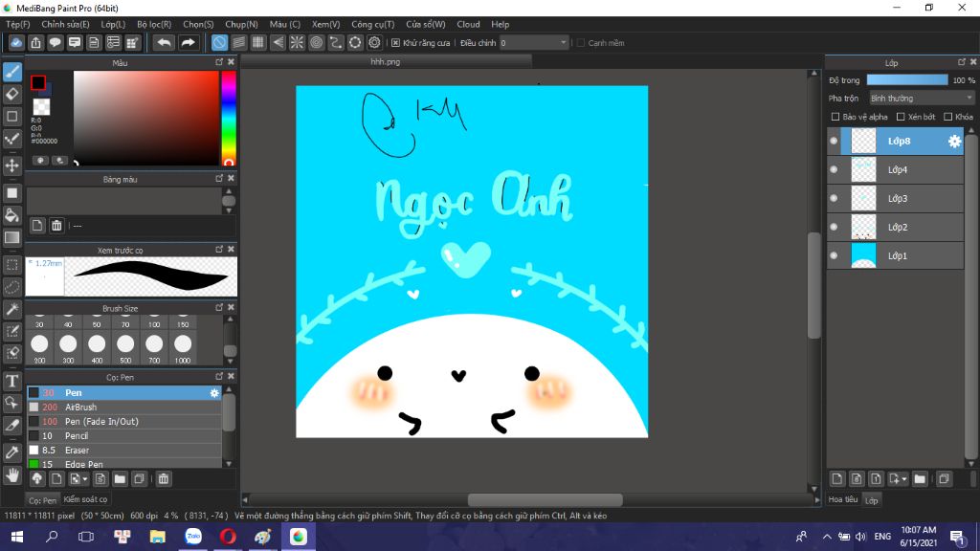The width and height of the screenshot is (980, 551).
Task: Switch to Kiểm soát cọ tab
Action: (85, 499)
